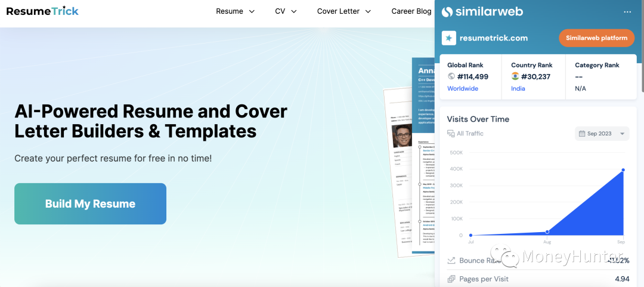The width and height of the screenshot is (644, 287).
Task: Click the India country rank link
Action: click(x=518, y=88)
